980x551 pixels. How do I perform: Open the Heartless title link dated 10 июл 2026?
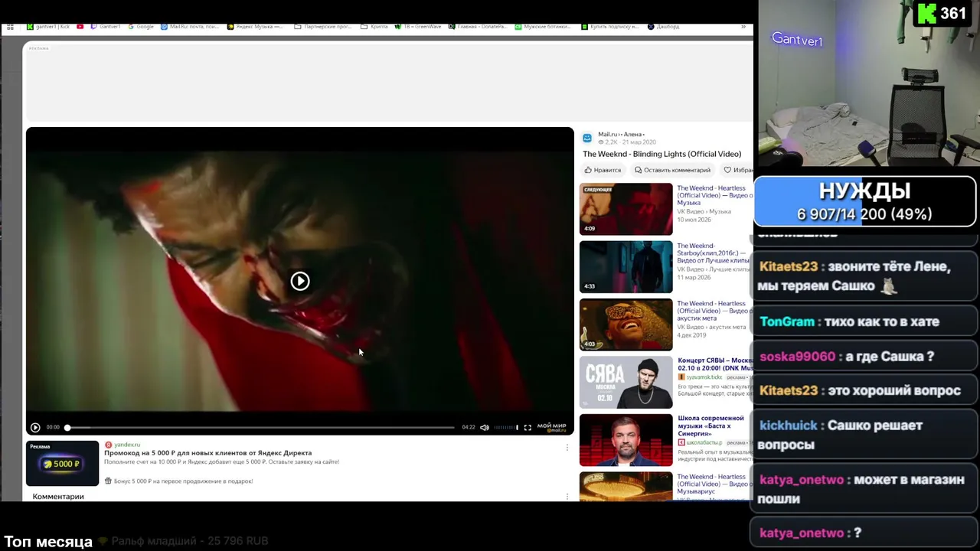[x=714, y=195]
